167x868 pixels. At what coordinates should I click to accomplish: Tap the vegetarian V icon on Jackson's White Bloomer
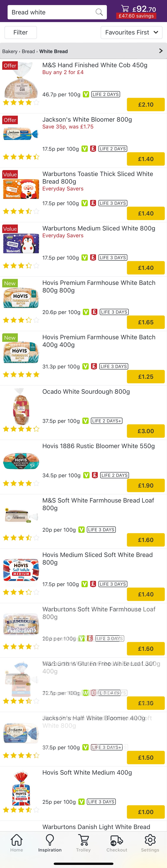(x=84, y=149)
